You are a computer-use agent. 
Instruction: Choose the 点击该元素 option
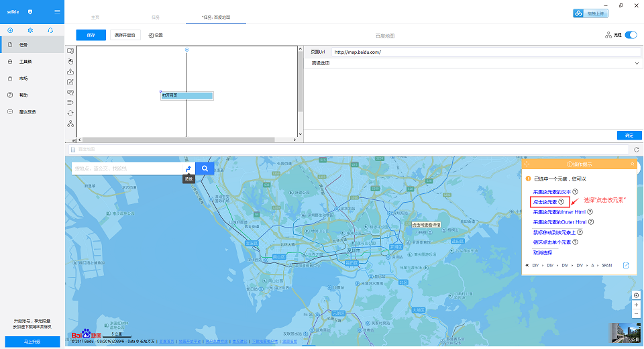click(545, 202)
